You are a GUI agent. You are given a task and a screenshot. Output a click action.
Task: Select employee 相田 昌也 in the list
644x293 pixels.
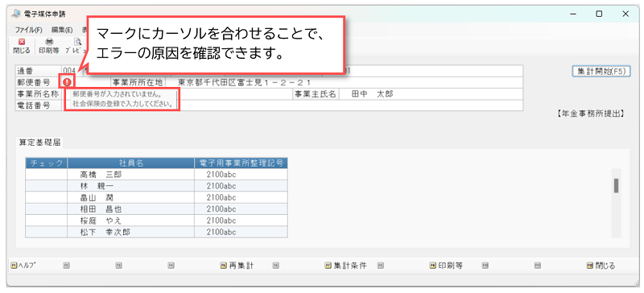point(131,208)
